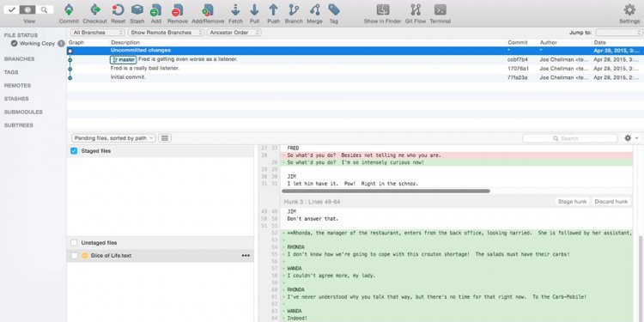Click the Description column header

pos(125,42)
